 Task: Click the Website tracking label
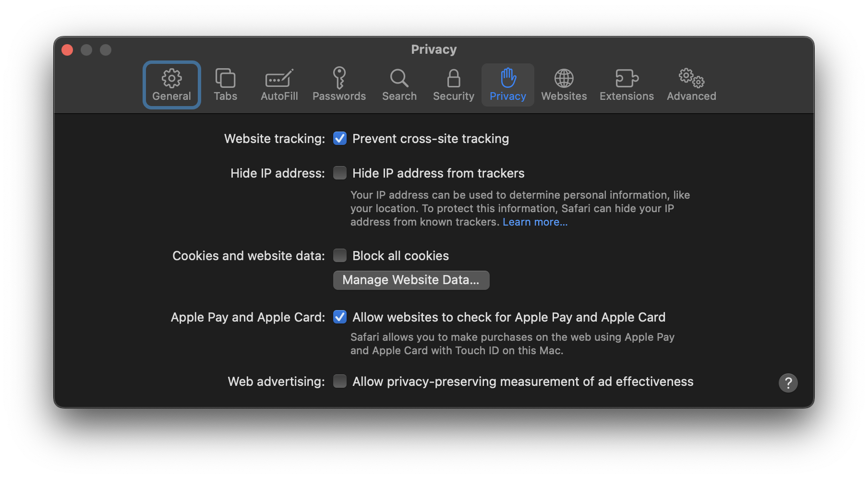tap(275, 139)
